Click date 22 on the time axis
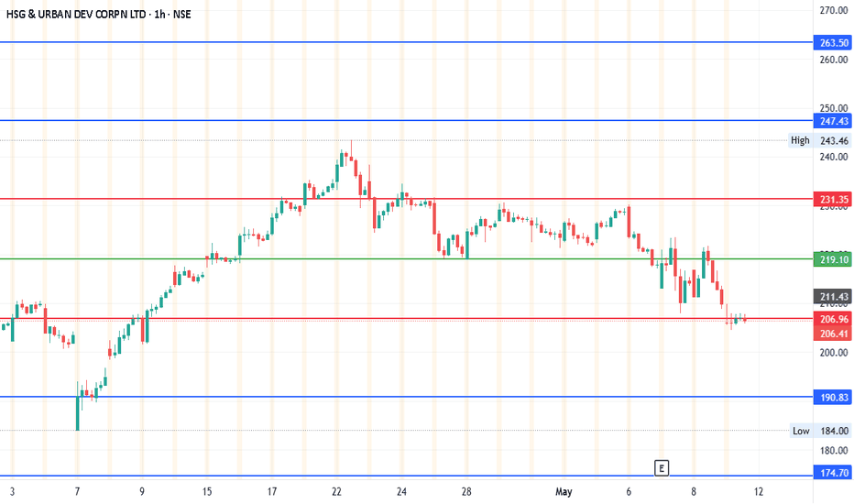The width and height of the screenshot is (854, 504). (x=336, y=491)
